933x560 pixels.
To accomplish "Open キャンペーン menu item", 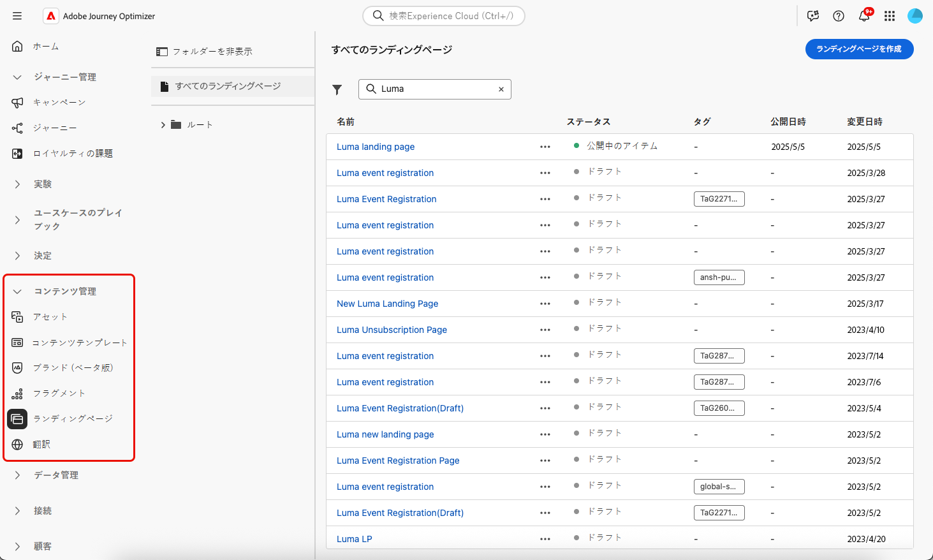I will click(59, 103).
